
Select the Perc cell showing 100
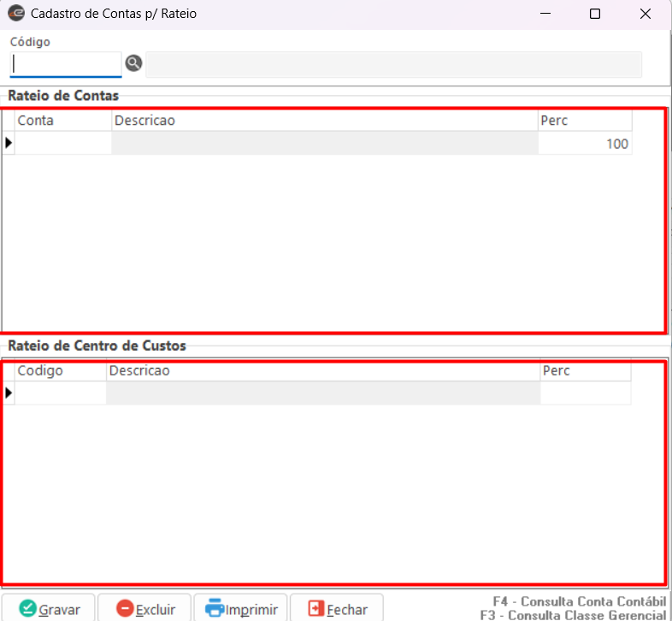click(585, 144)
